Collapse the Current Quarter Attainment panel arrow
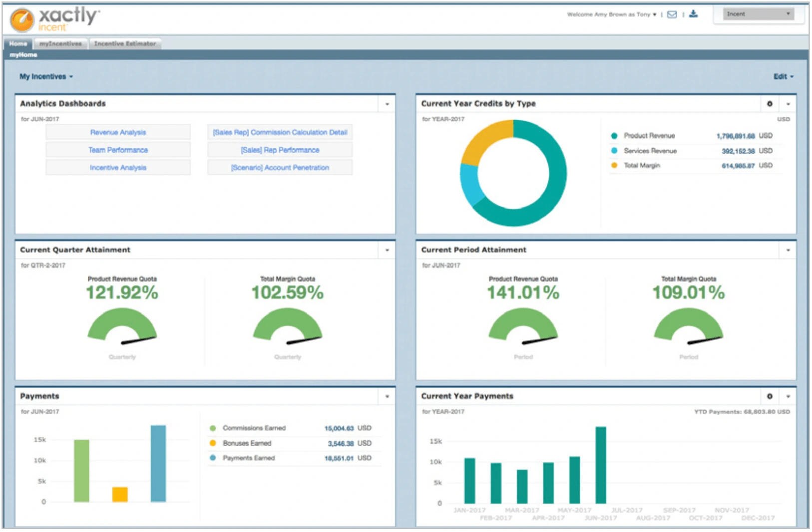Screen dimensions: 812x532 pos(387,250)
